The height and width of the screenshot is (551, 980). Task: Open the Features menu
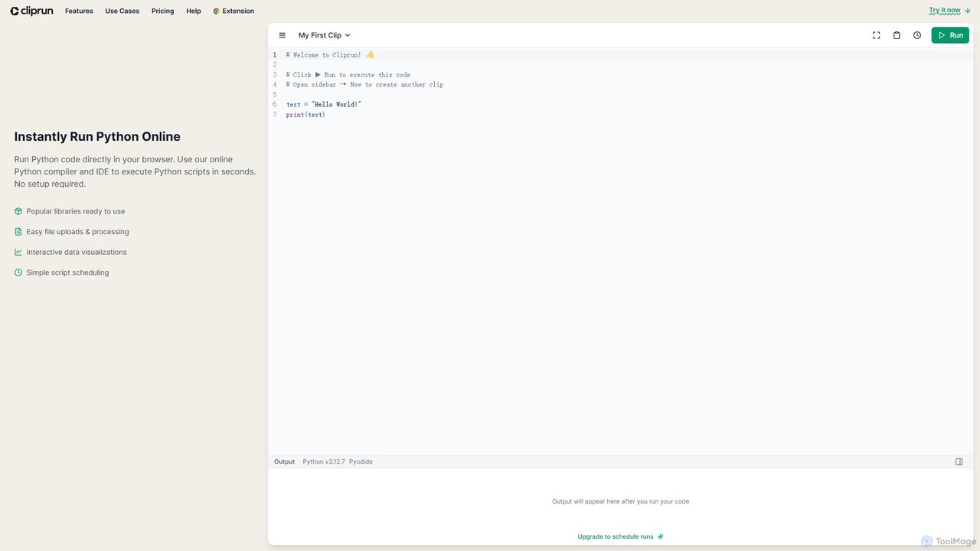(79, 11)
